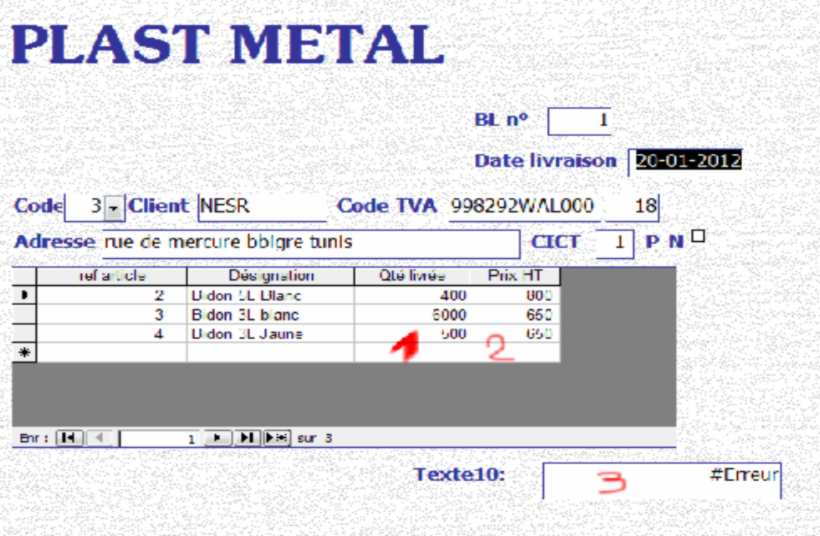
Task: Click the BL n° field
Action: tap(579, 121)
